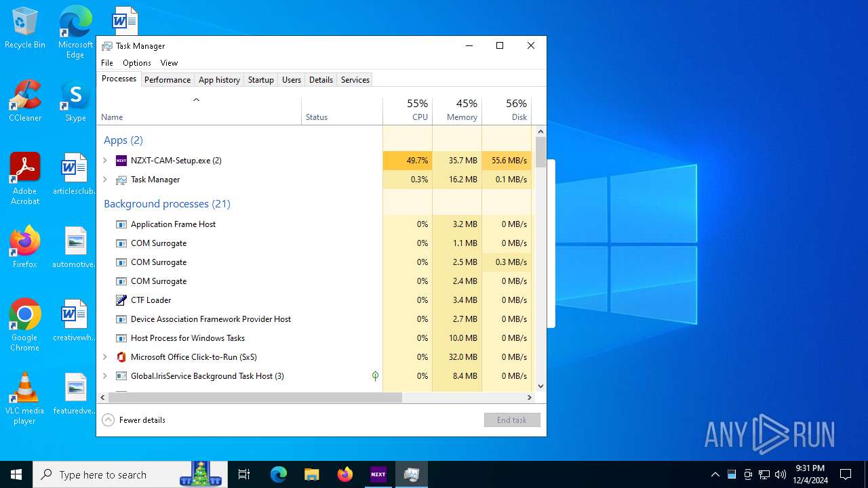This screenshot has height=488, width=868.
Task: Click the green leaf suspended-status icon
Action: (x=375, y=376)
